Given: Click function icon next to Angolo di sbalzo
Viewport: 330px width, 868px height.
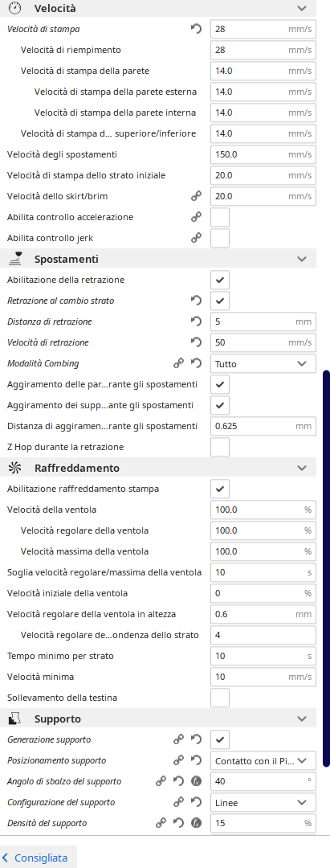Looking at the screenshot, I should (x=196, y=781).
